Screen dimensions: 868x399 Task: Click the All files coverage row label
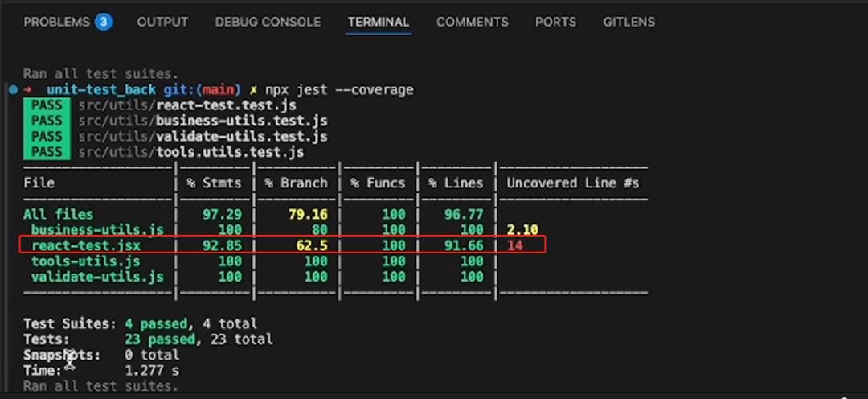[x=58, y=214]
